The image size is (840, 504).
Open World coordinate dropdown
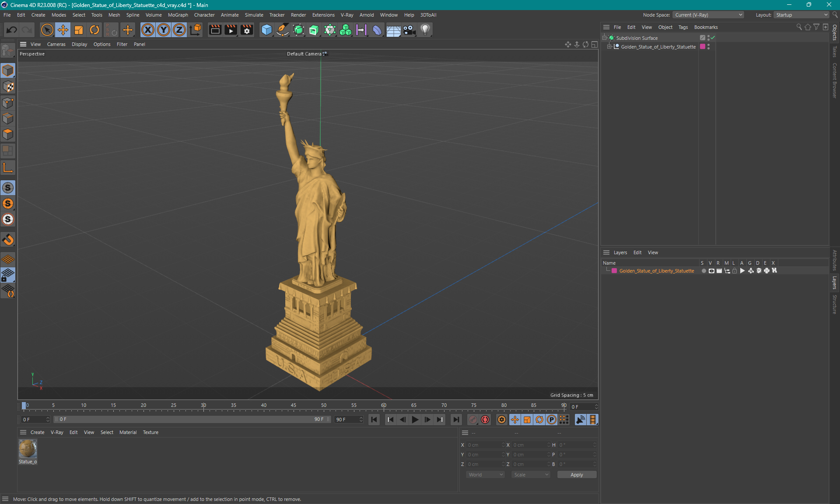coord(485,475)
